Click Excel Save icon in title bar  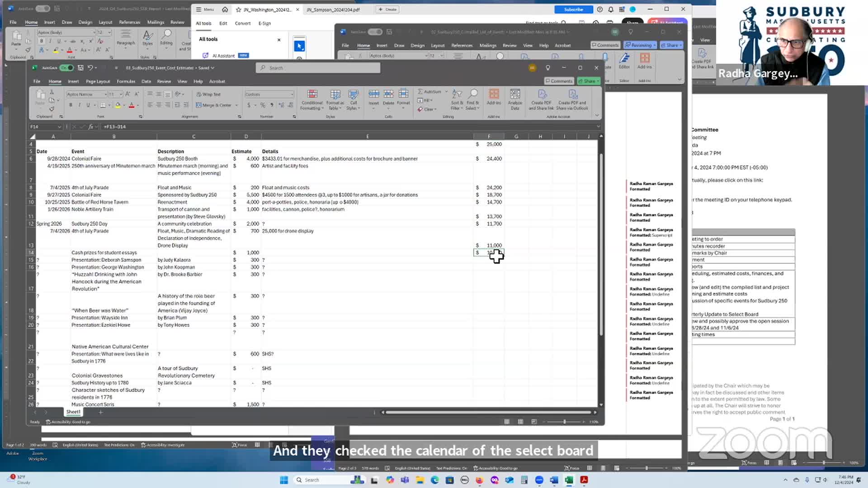pos(80,68)
